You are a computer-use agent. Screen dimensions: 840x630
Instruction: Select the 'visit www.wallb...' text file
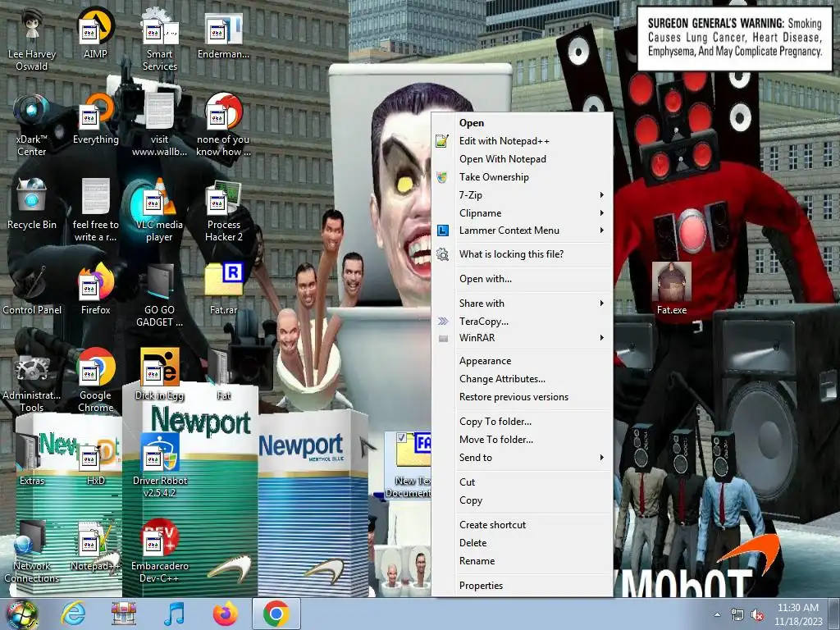(x=160, y=125)
